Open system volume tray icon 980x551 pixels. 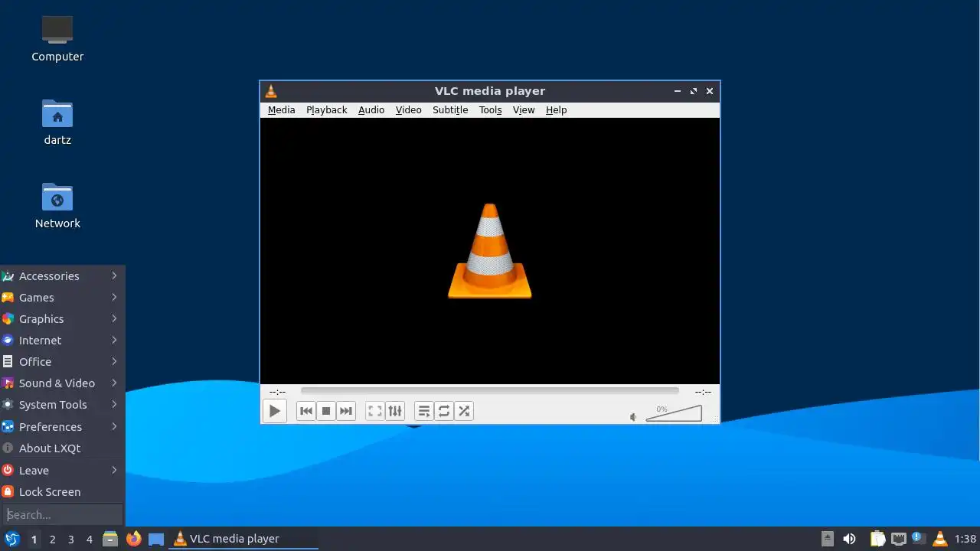(x=849, y=539)
